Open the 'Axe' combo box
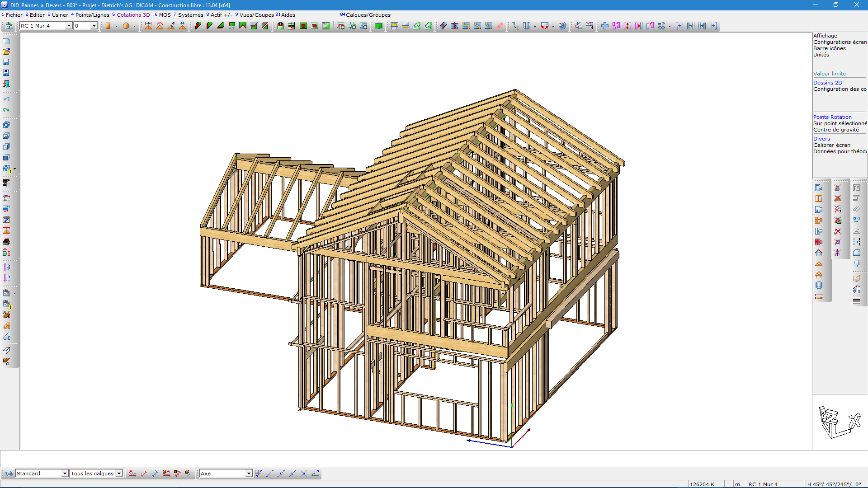 pos(248,474)
